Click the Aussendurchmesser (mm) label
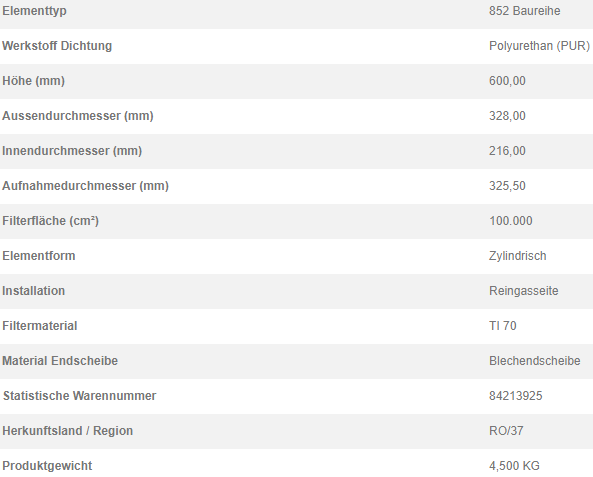Viewport: 593px width, 477px height. point(78,116)
